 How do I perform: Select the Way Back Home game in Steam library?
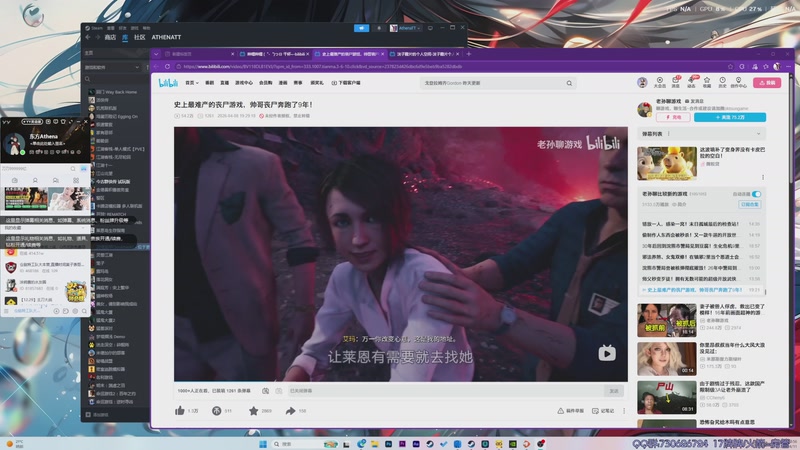pyautogui.click(x=116, y=92)
